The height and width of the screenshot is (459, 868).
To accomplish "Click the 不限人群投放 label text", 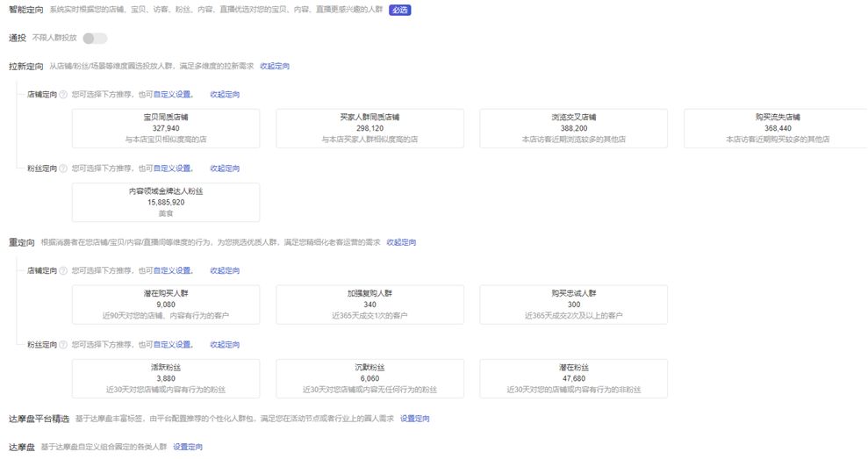I will [x=54, y=39].
